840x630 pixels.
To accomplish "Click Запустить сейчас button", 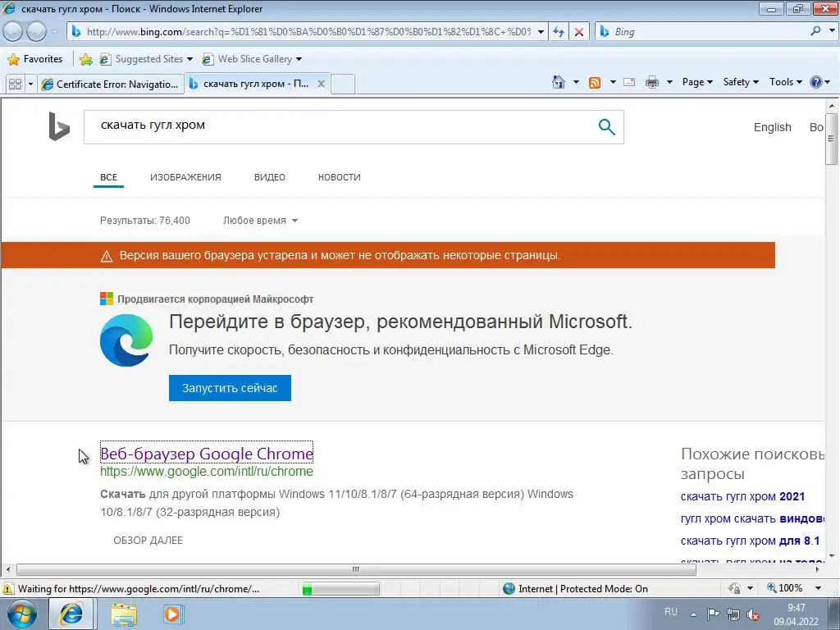I will [x=230, y=388].
